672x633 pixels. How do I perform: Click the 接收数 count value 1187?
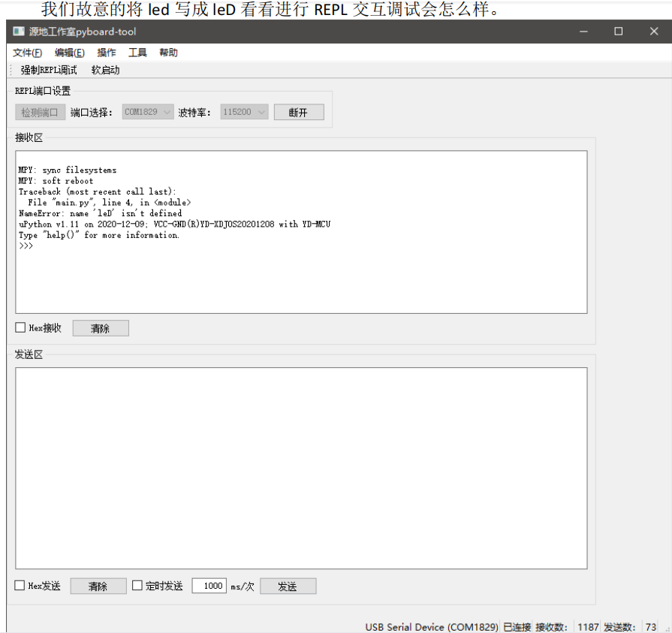coord(588,627)
